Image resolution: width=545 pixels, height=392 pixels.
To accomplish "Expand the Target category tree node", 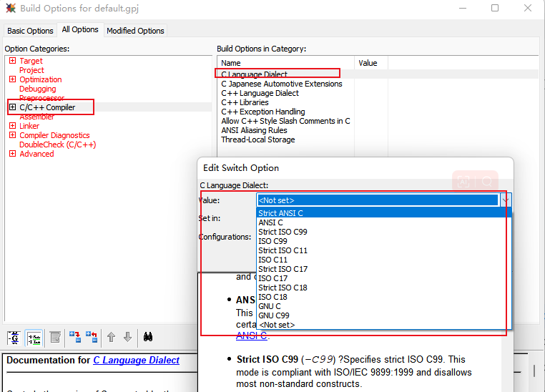I will click(x=12, y=61).
